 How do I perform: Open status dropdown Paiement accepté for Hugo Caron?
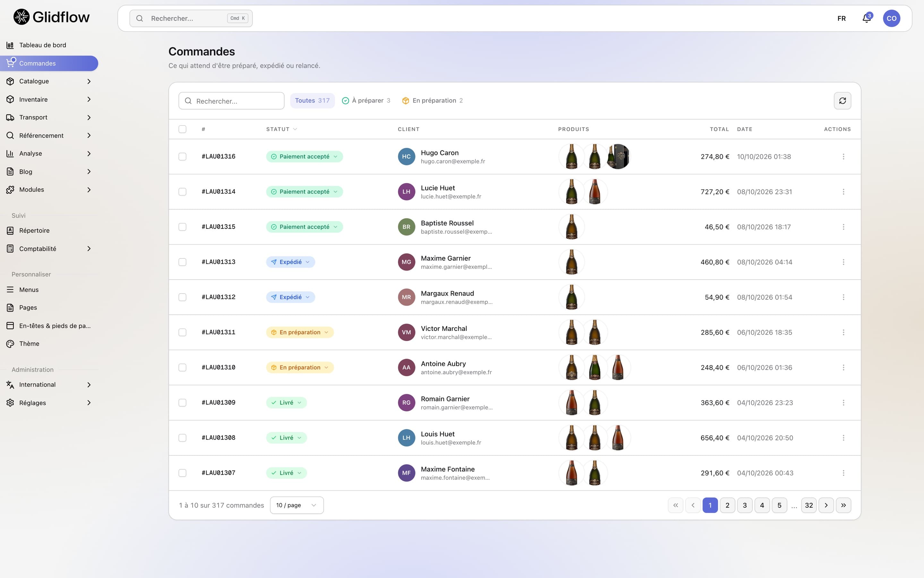[304, 156]
